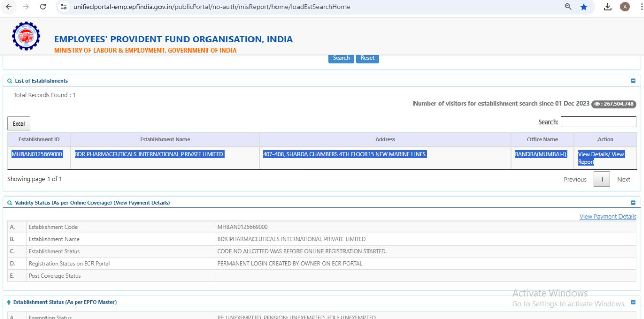This screenshot has height=319, width=644.
Task: Click the Reset button
Action: pos(367,58)
